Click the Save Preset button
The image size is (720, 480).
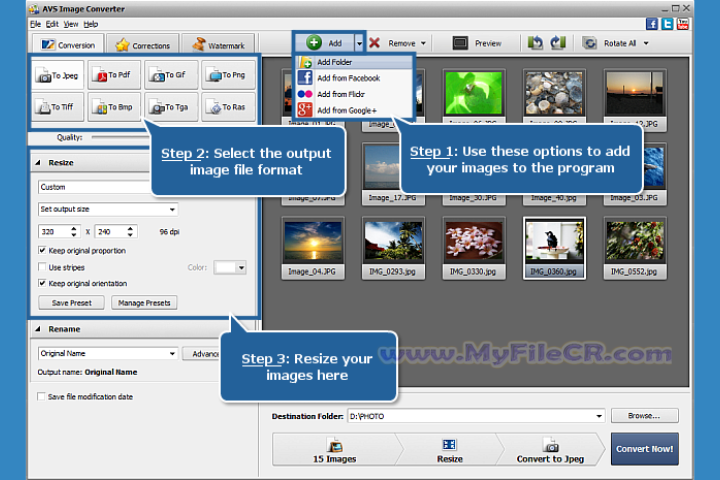click(x=72, y=303)
